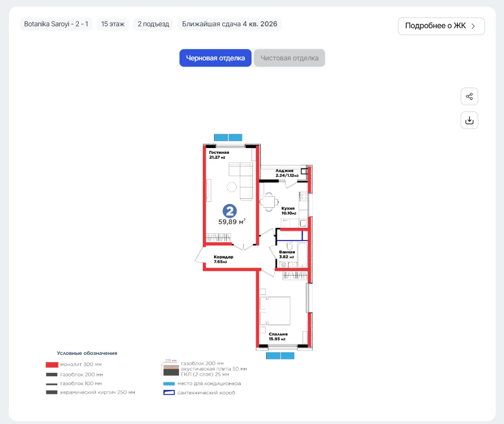Download the floor plan image
504x424 pixels.
coord(469,120)
